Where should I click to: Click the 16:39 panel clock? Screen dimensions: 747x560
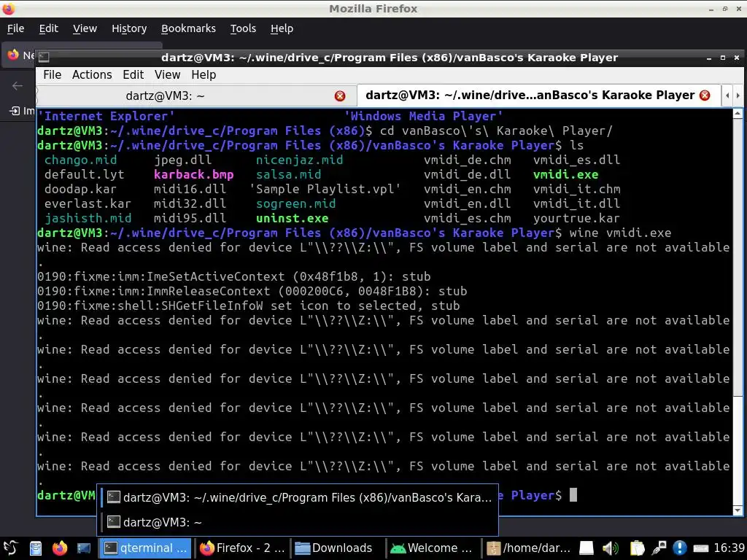729,548
